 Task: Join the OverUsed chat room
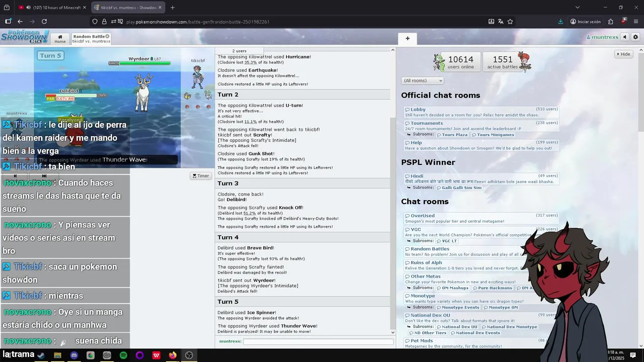tap(481, 218)
